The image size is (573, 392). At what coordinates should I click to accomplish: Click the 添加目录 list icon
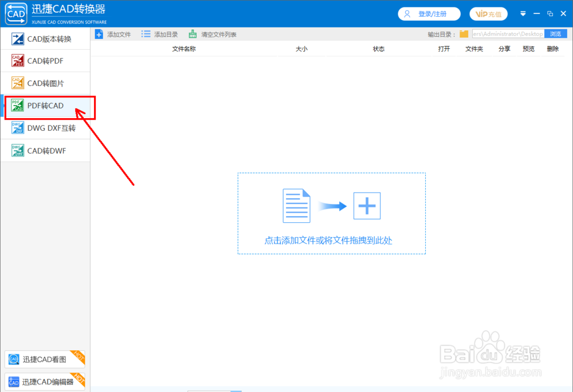coord(146,34)
